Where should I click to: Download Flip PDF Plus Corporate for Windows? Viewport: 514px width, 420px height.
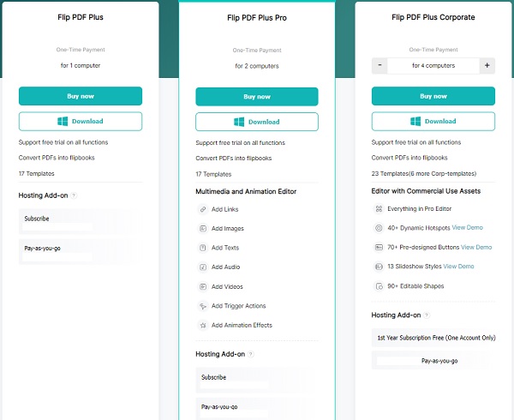click(x=433, y=122)
